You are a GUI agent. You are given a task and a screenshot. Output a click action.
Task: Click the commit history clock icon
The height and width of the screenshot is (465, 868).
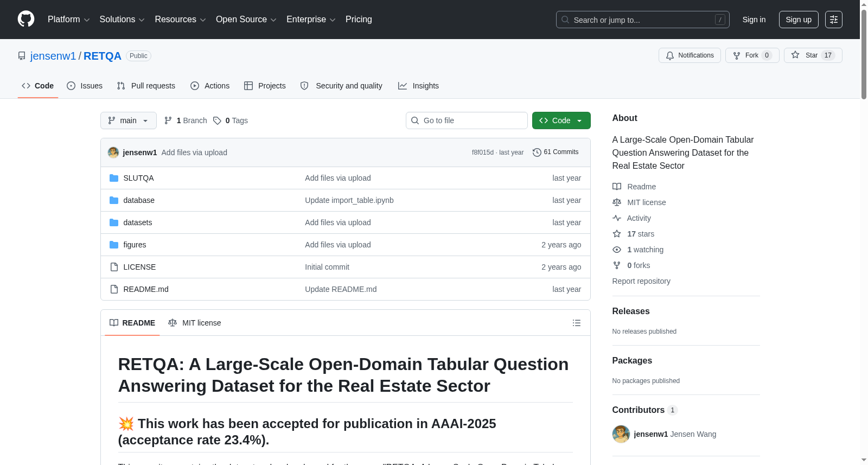[537, 152]
